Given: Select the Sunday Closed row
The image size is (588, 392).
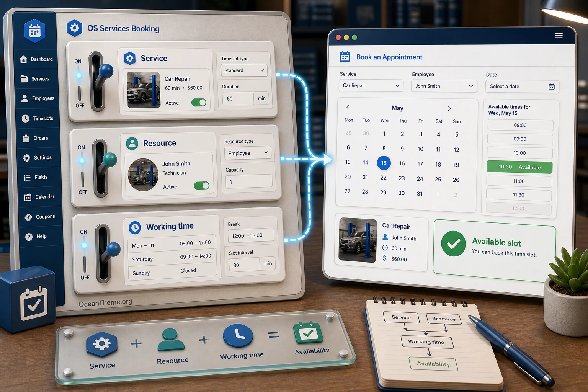Looking at the screenshot, I should [172, 271].
